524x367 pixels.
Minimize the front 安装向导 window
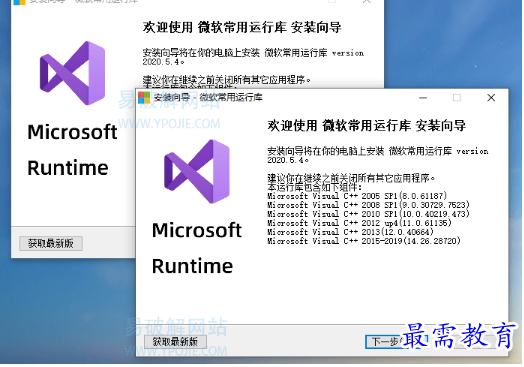423,98
